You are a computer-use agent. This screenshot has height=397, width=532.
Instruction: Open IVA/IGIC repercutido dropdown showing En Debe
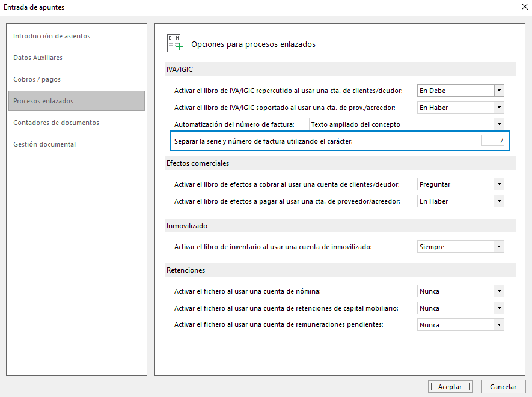coord(460,91)
